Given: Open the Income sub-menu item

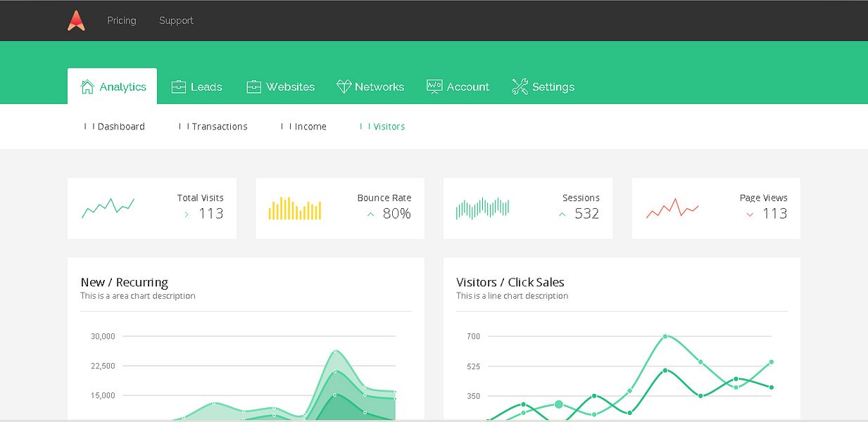Looking at the screenshot, I should [x=310, y=126].
